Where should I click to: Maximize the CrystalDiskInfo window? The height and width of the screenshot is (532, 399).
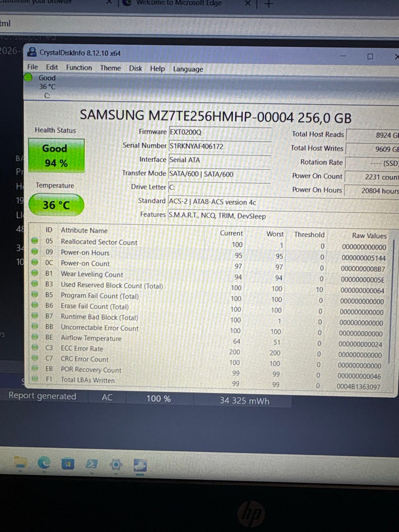click(x=370, y=56)
